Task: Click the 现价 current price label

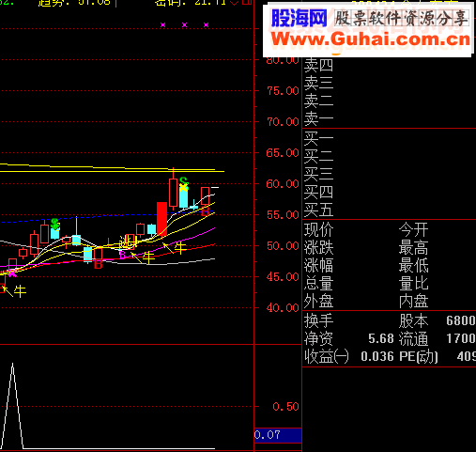Action: point(318,230)
